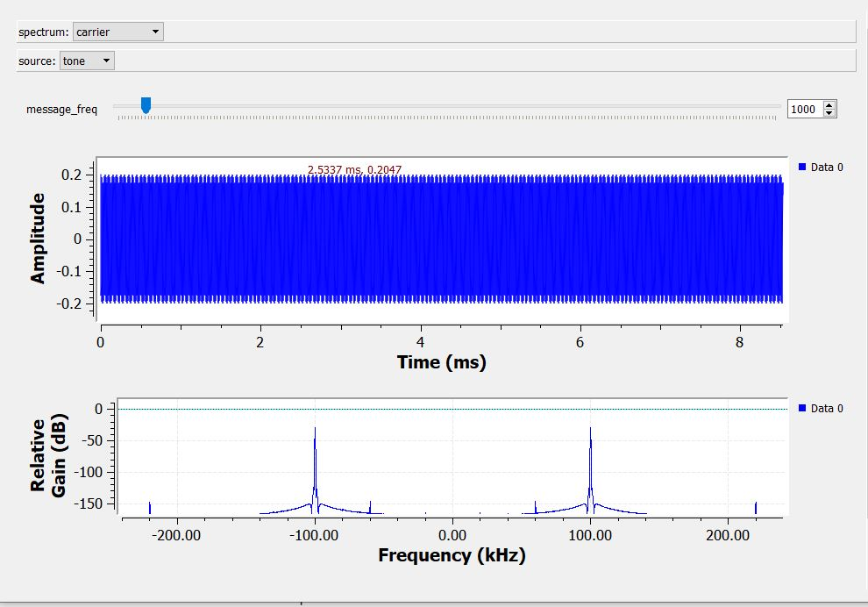Click the message_freq slider handle

pos(144,105)
